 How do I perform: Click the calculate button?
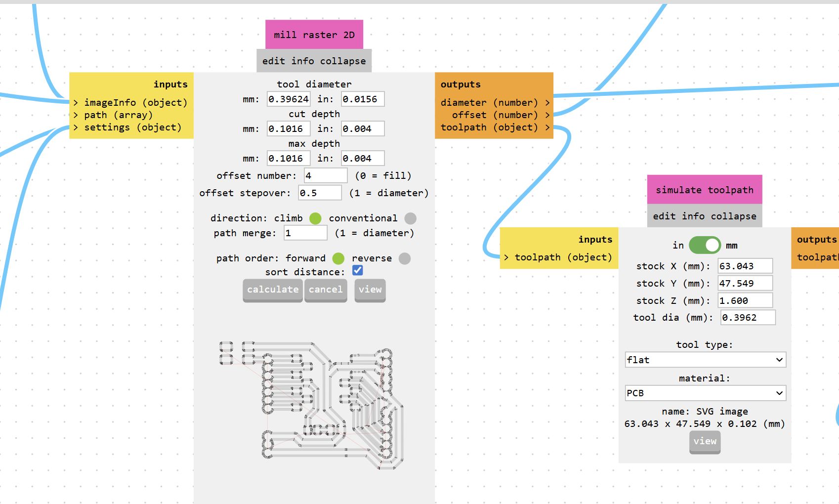[x=273, y=290]
